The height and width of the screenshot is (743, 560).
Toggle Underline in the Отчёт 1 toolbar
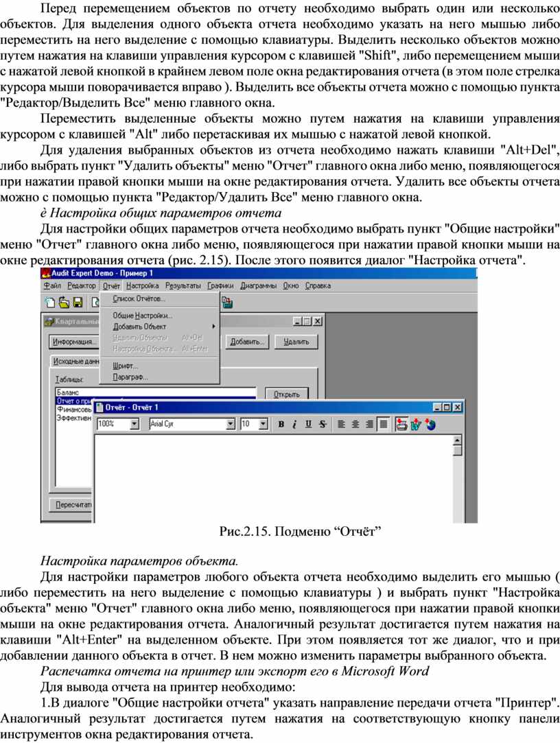[308, 424]
